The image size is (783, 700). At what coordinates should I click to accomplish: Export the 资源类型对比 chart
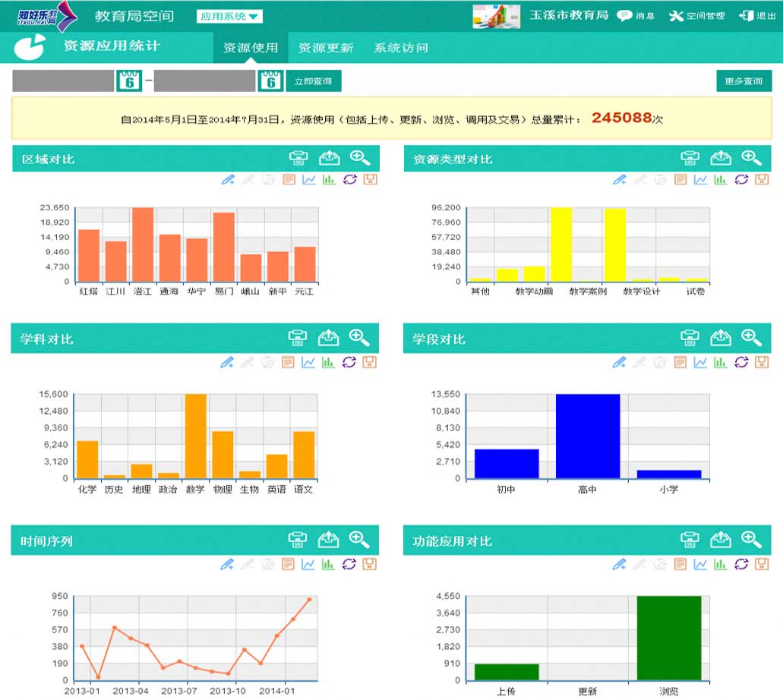click(720, 158)
